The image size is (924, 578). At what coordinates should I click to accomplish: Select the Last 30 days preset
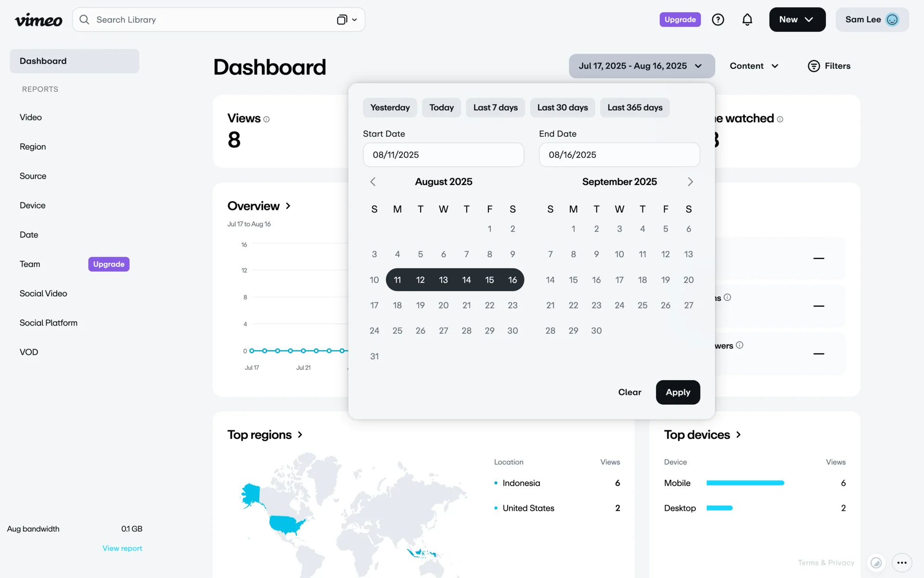pyautogui.click(x=562, y=107)
